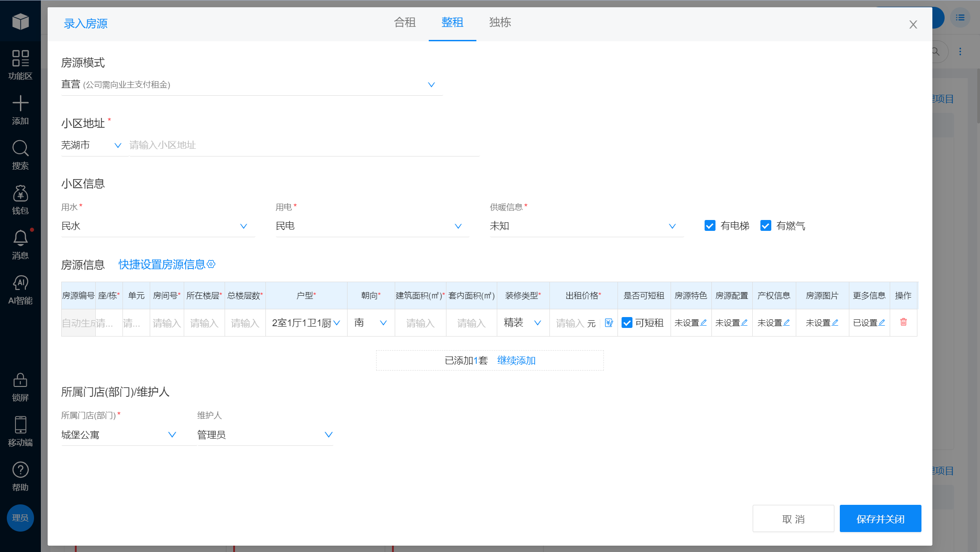Edit 更多信息 using its pencil icon

882,322
